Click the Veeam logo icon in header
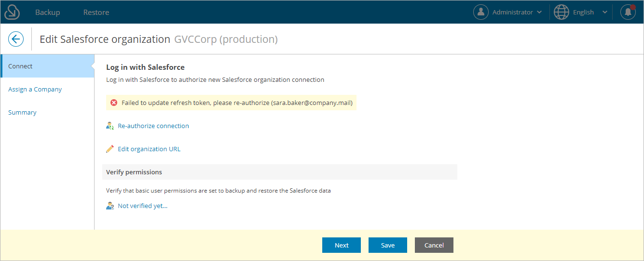The height and width of the screenshot is (261, 644). (12, 12)
